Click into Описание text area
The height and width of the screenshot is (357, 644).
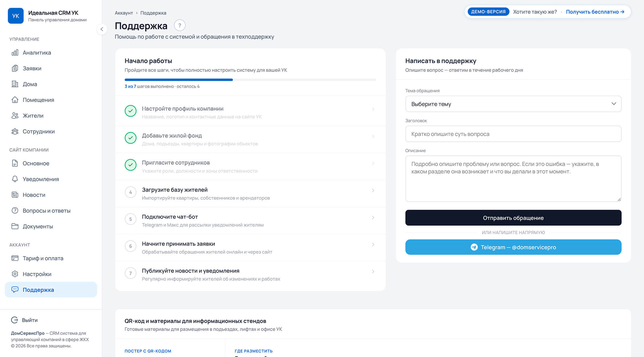(513, 178)
